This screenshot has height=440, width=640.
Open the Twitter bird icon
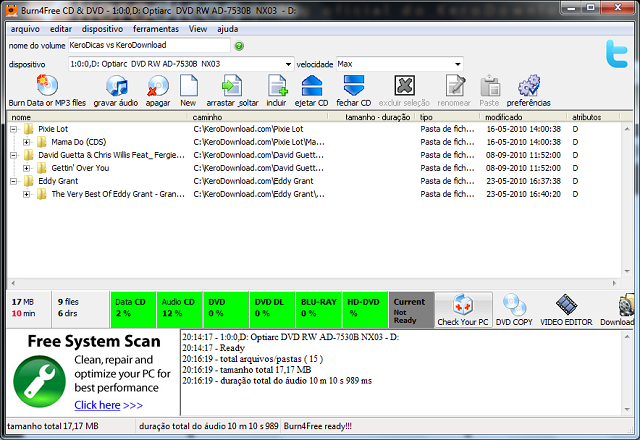616,54
